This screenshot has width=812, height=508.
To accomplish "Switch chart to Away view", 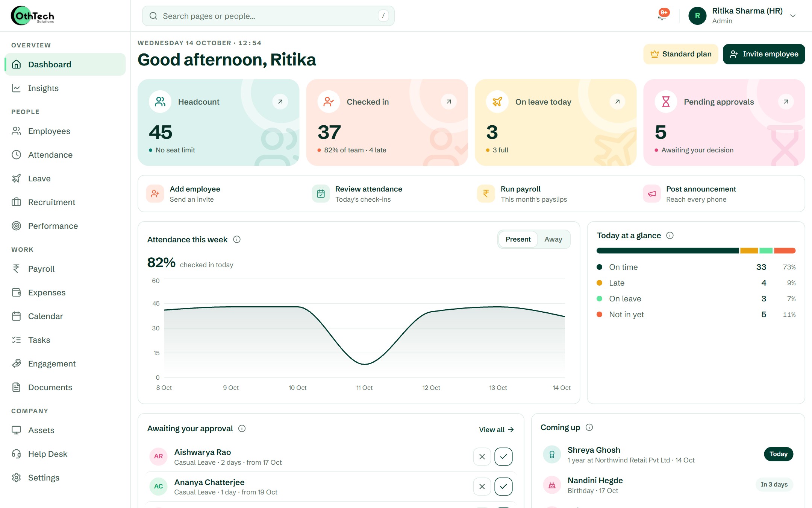I will point(553,239).
